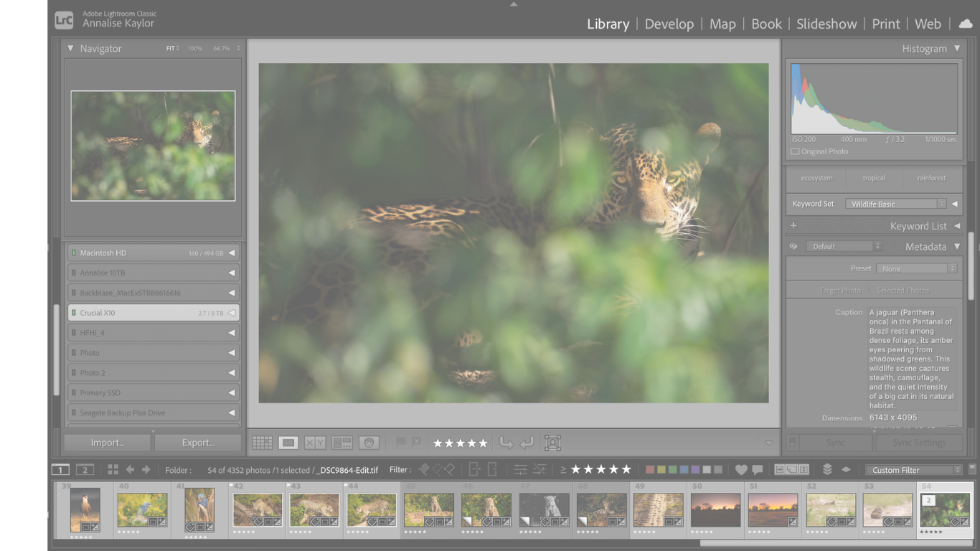The image size is (980, 551).
Task: Collapse the Navigator panel
Action: 70,48
